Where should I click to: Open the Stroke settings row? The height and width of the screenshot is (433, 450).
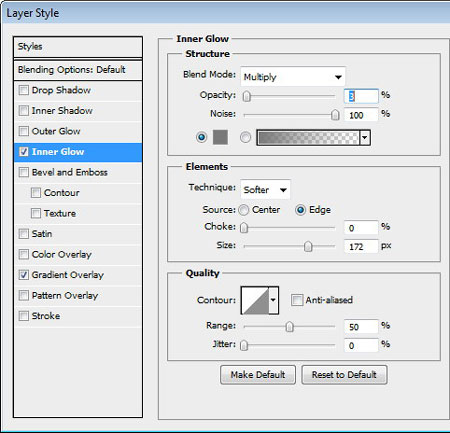tap(78, 316)
